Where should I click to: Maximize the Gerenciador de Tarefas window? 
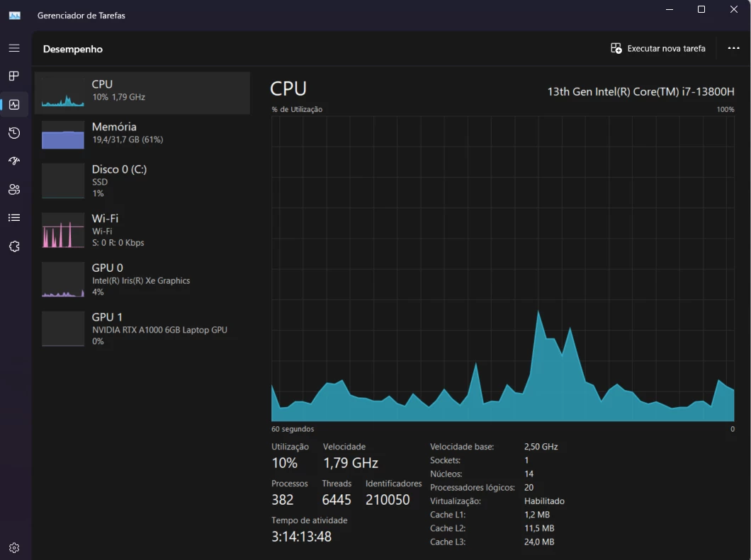[701, 10]
